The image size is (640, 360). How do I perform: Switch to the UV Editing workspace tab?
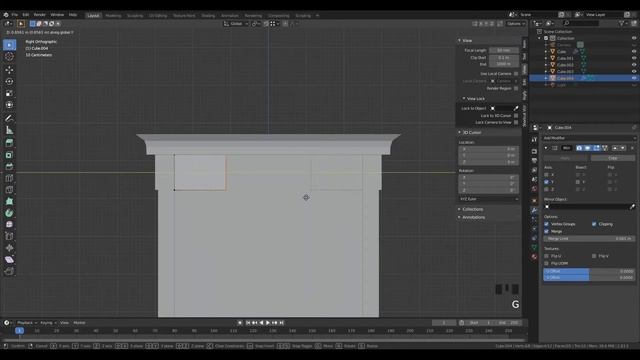click(158, 16)
